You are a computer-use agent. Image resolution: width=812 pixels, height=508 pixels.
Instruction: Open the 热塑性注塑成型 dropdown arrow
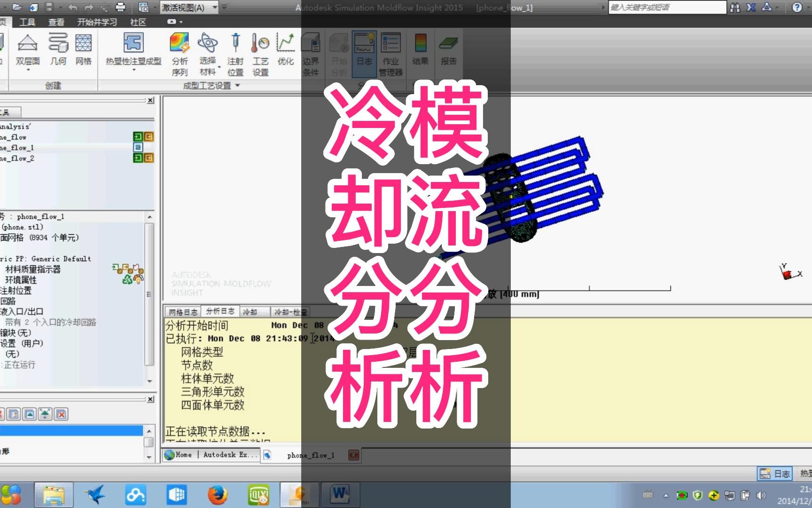click(134, 70)
